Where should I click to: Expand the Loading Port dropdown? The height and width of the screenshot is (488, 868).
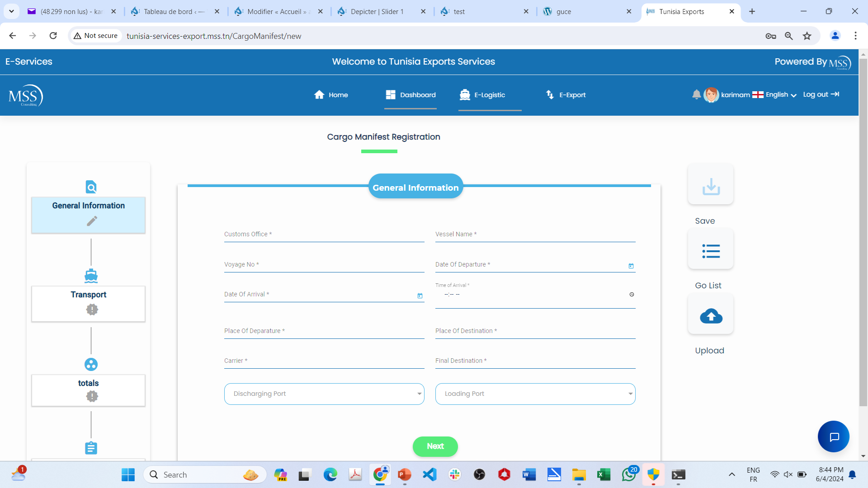pyautogui.click(x=535, y=394)
